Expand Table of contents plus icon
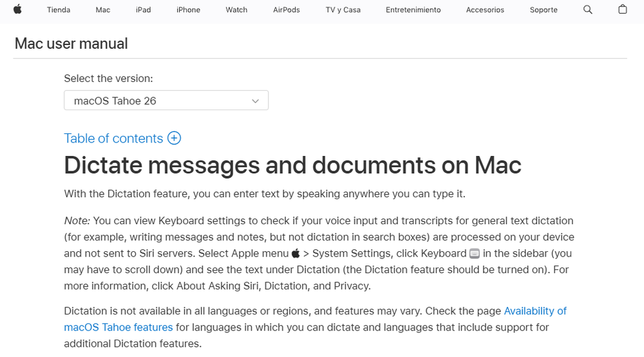This screenshot has height=357, width=644. (x=174, y=138)
